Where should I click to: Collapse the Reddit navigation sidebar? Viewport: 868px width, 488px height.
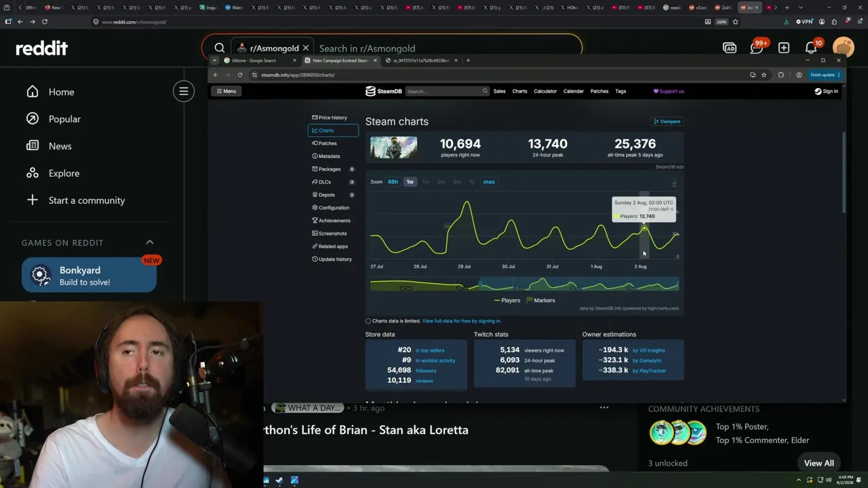pos(183,91)
